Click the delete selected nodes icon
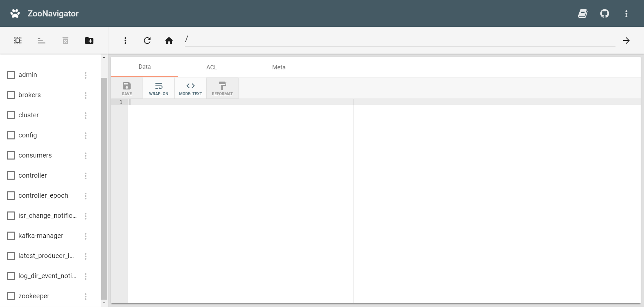644x307 pixels. coord(65,41)
